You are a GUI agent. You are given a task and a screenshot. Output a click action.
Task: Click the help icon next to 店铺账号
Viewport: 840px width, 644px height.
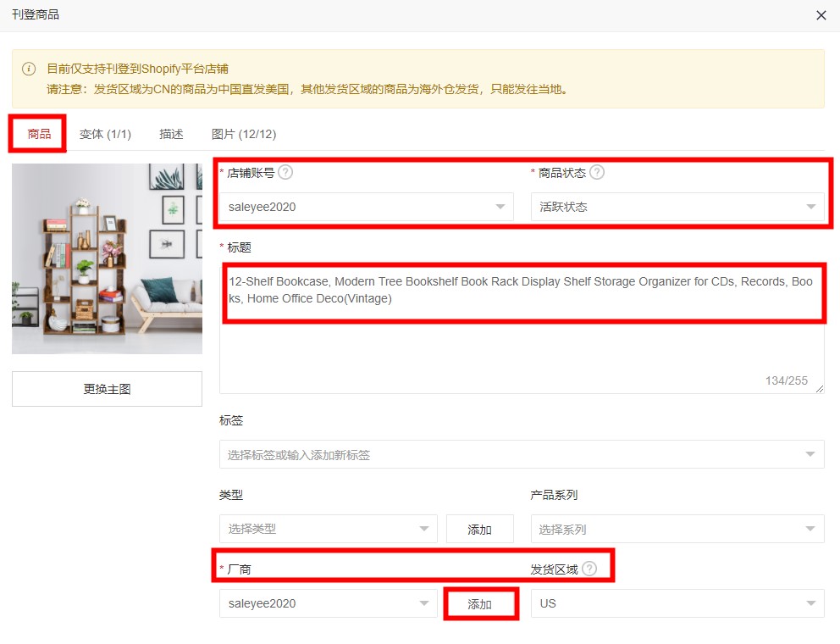[285, 172]
